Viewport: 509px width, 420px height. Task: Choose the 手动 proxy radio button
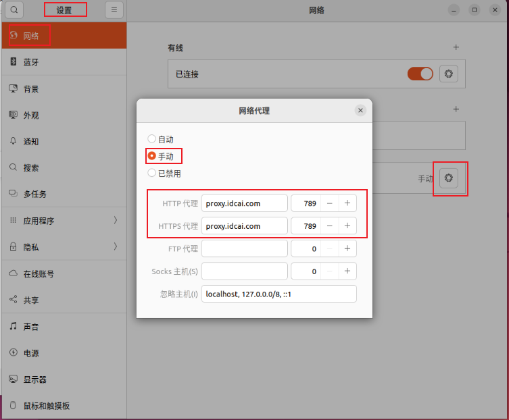(152, 156)
